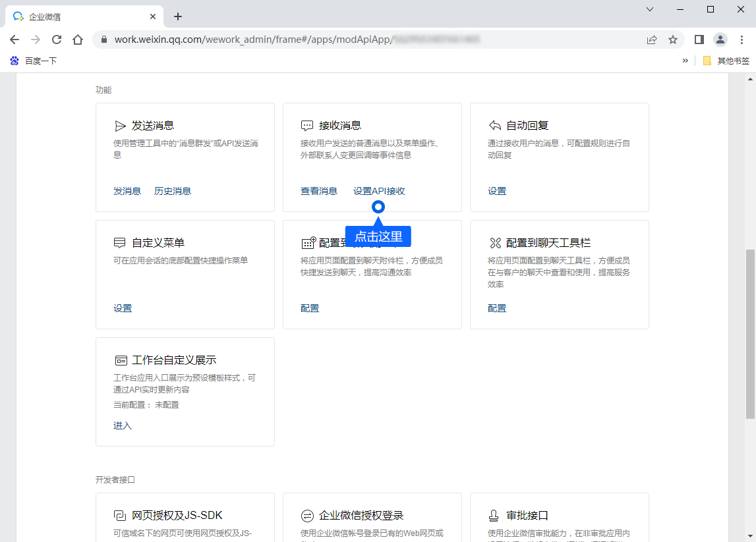
Task: Click the page's vertical scrollbar thumb
Action: click(750, 333)
